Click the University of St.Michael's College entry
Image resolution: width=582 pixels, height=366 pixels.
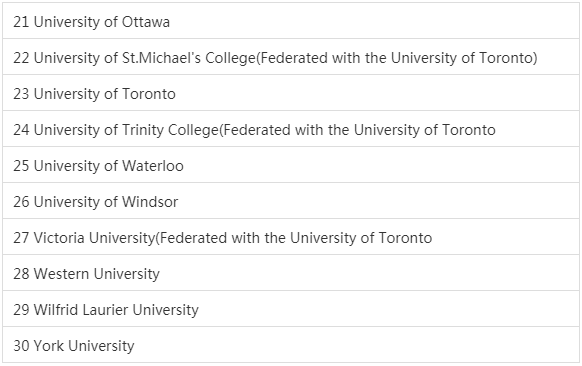(291, 56)
